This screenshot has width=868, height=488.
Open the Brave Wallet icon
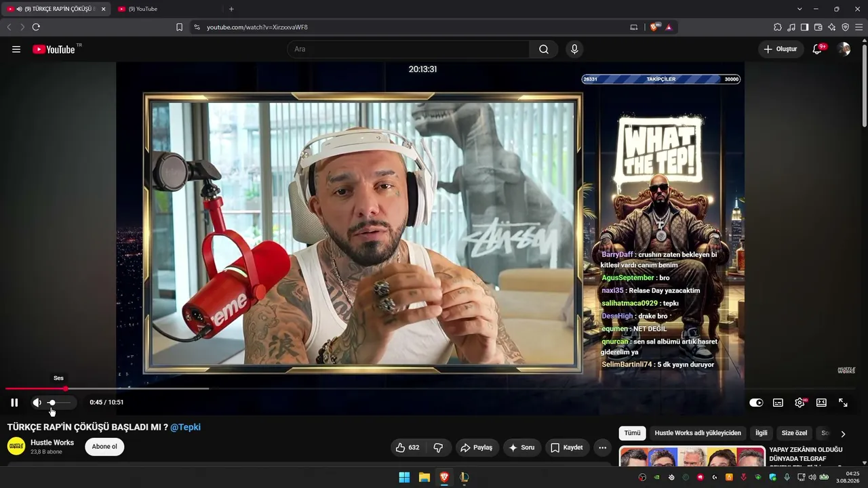point(818,27)
